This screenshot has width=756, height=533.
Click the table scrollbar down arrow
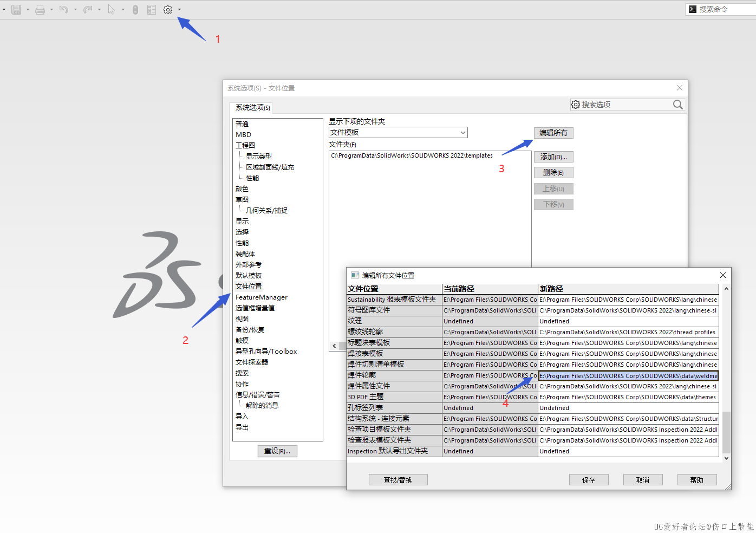(726, 458)
